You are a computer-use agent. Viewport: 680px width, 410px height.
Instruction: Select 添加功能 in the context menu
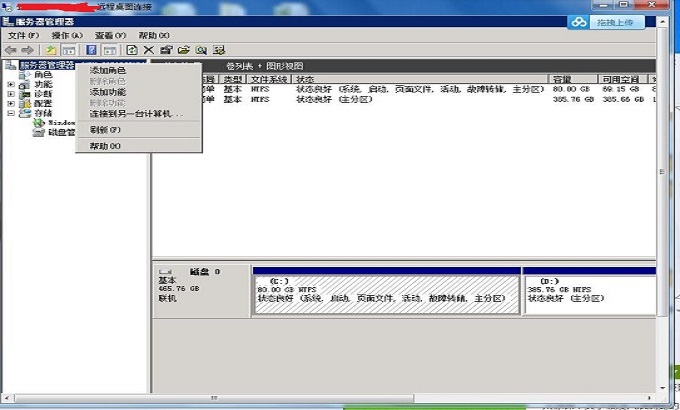pyautogui.click(x=108, y=92)
